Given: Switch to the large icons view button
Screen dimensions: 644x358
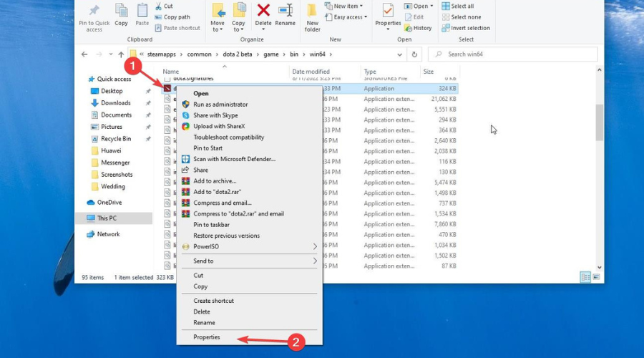Looking at the screenshot, I should coord(596,277).
